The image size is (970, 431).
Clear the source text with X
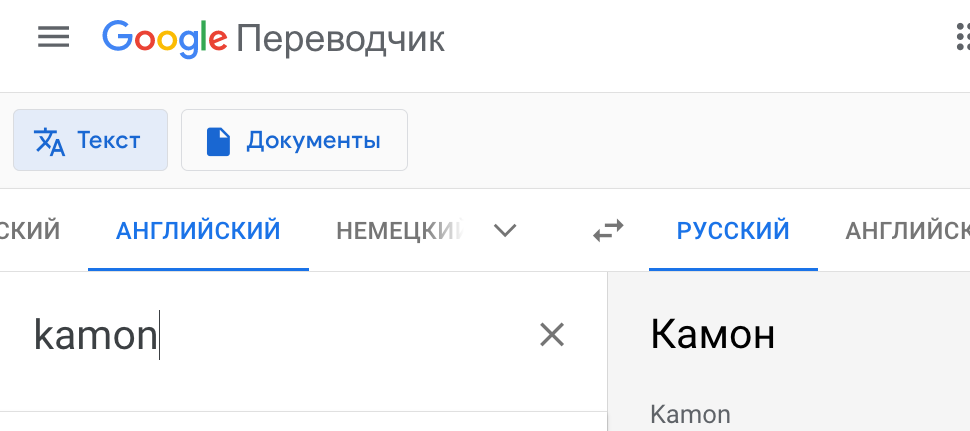pyautogui.click(x=552, y=335)
